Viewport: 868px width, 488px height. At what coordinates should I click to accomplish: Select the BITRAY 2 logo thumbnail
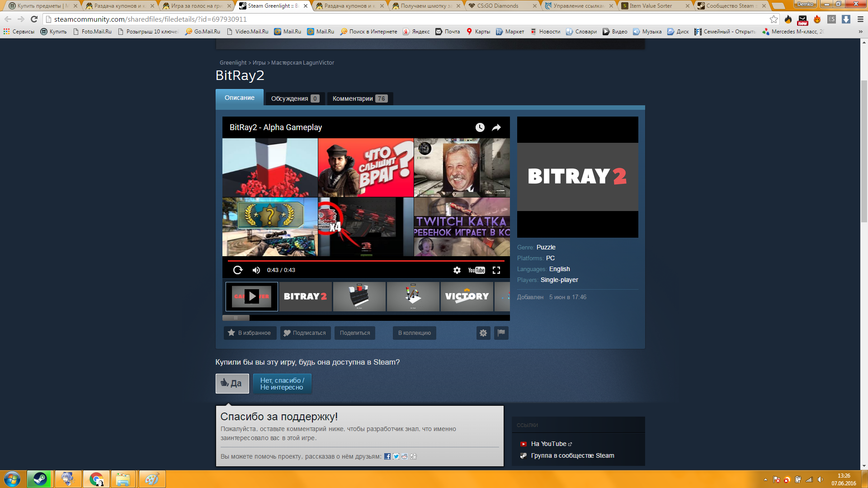tap(306, 296)
